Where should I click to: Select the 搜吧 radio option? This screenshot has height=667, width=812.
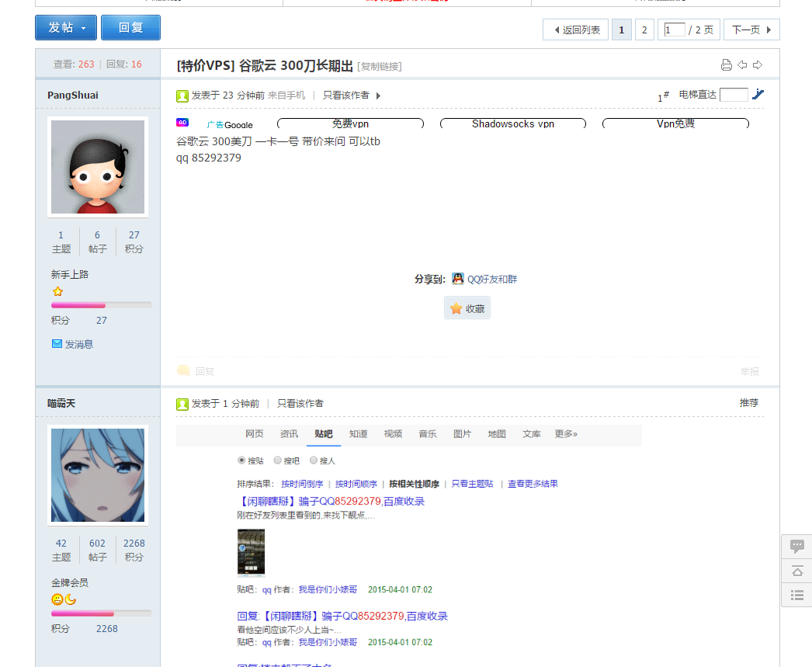pos(278,460)
